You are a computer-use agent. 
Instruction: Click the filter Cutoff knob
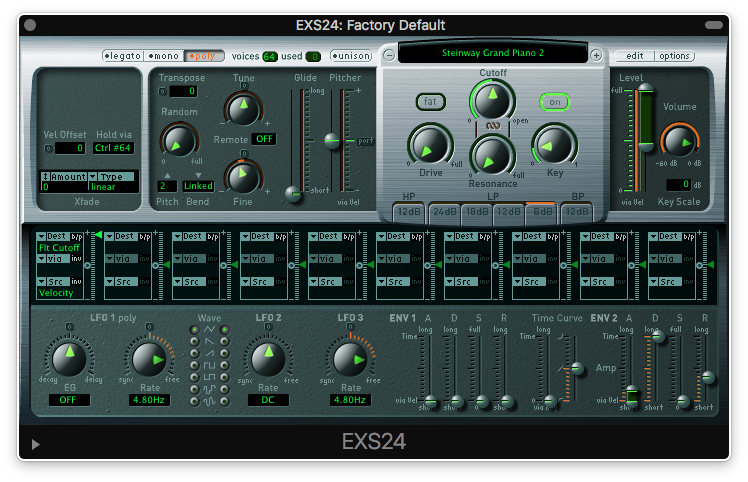489,100
